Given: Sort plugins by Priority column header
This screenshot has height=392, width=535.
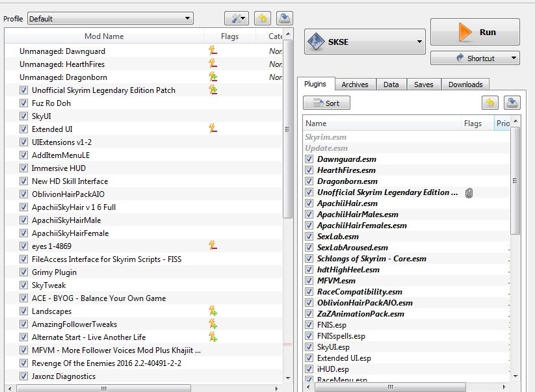Looking at the screenshot, I should (x=502, y=123).
